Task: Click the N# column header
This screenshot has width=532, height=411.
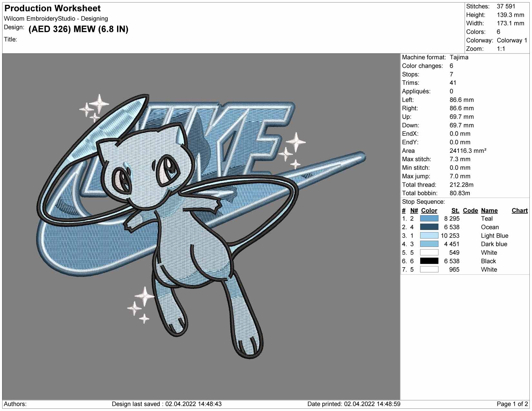Action: (414, 210)
